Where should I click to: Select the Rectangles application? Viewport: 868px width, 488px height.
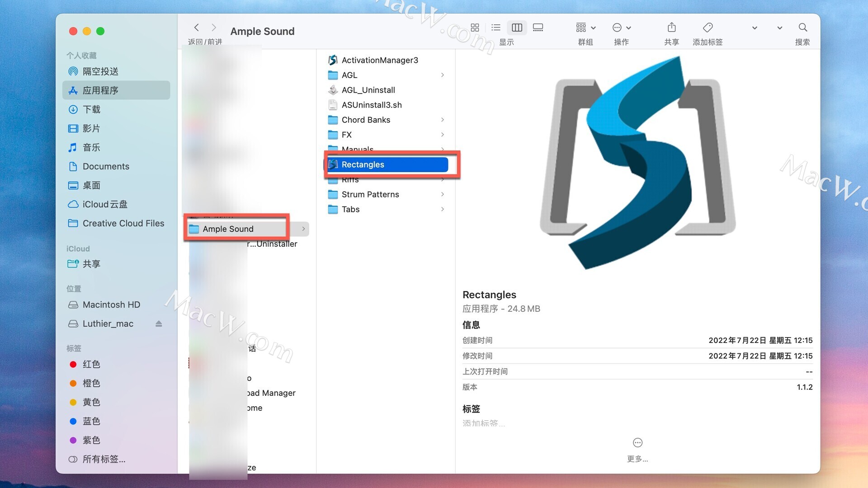386,164
